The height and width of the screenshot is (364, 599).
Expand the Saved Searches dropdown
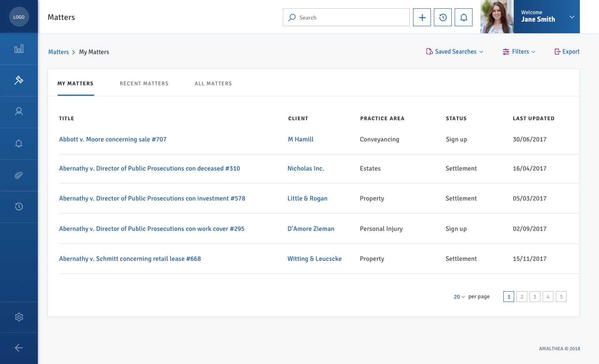point(455,52)
